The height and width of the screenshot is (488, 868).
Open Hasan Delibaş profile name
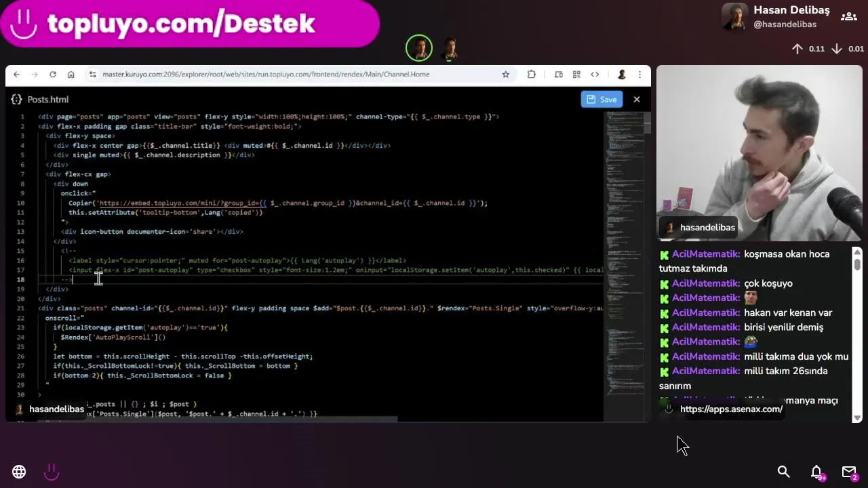(791, 10)
